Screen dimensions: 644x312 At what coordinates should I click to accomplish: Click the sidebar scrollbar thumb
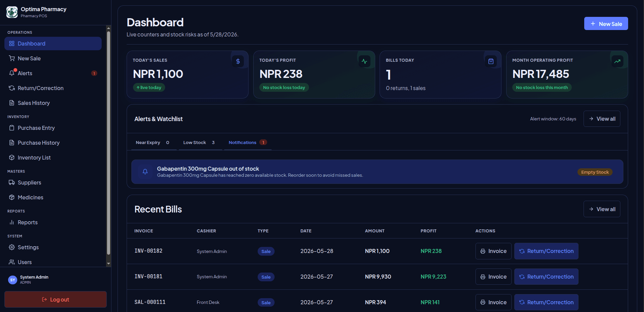[108, 143]
